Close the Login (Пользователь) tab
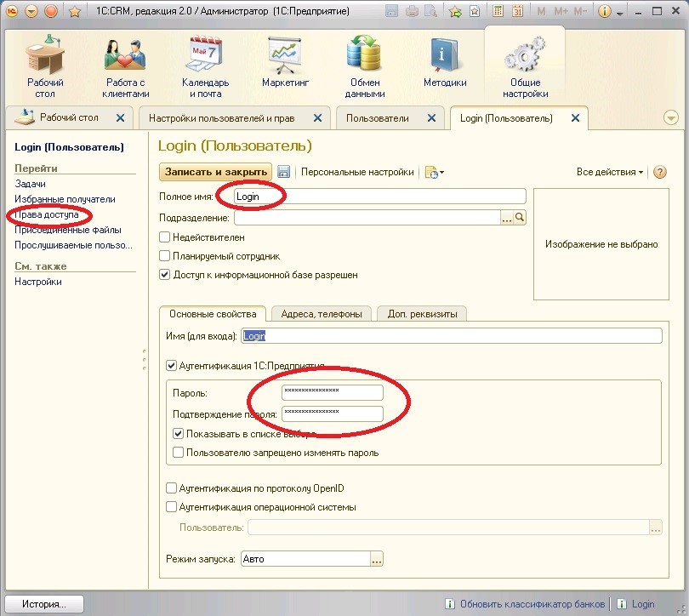689x616 pixels. click(575, 117)
